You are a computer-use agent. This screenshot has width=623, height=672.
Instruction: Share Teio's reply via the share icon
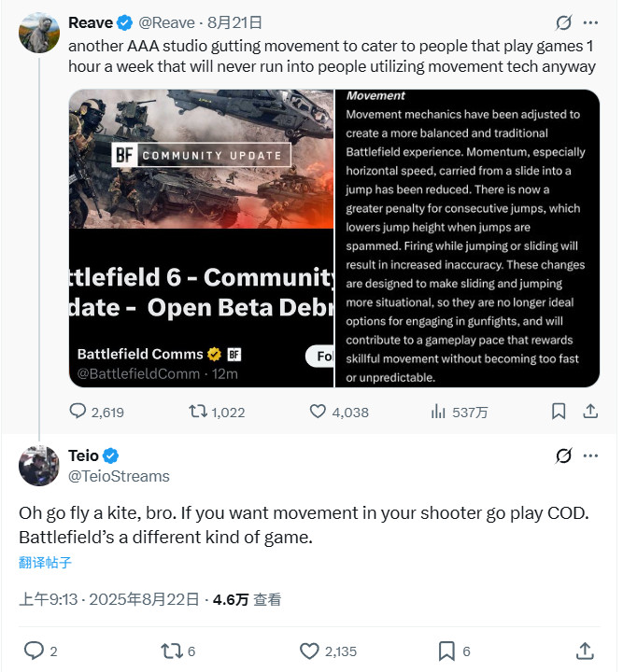pyautogui.click(x=585, y=651)
